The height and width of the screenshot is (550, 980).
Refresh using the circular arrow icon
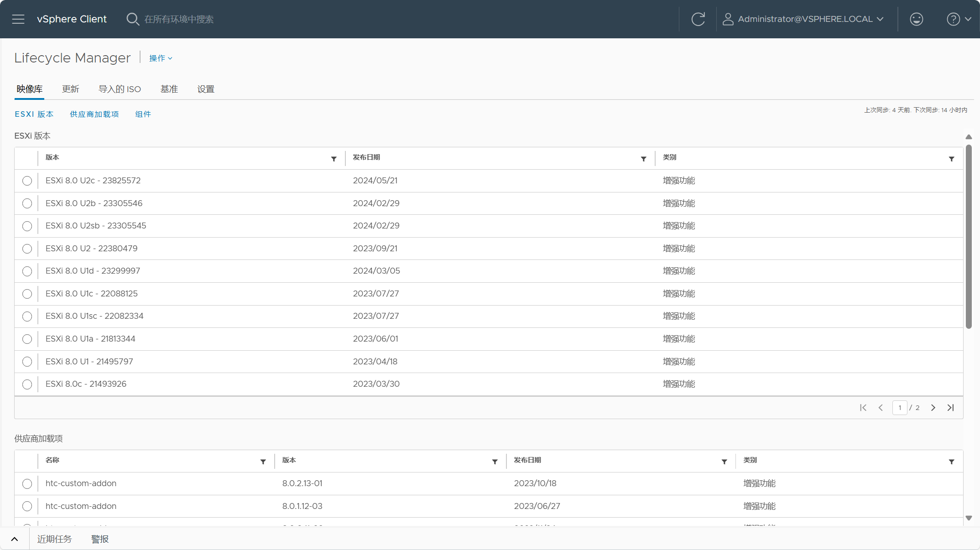698,19
